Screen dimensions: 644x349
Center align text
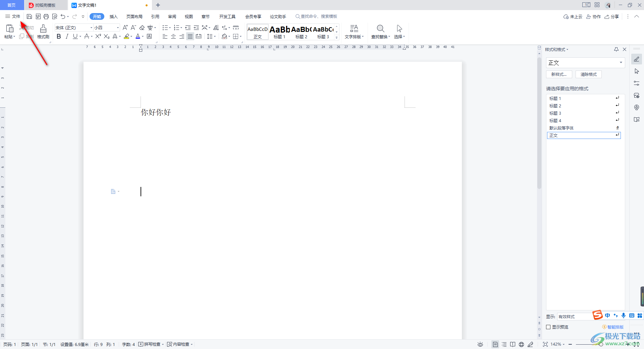pos(173,36)
